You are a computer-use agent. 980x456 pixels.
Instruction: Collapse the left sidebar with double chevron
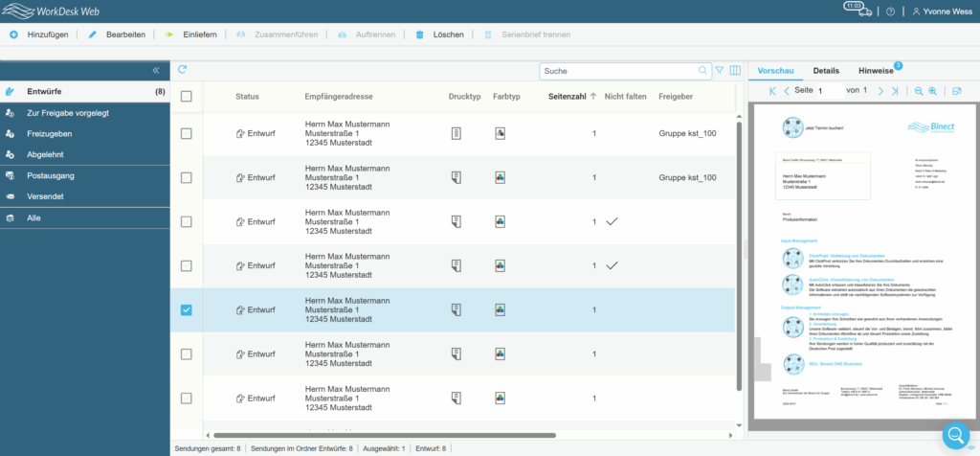tap(156, 70)
